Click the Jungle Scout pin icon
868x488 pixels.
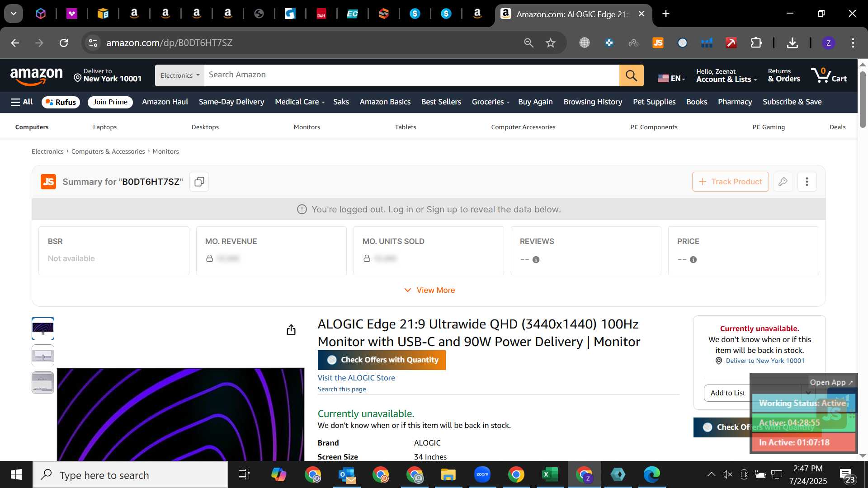click(783, 182)
